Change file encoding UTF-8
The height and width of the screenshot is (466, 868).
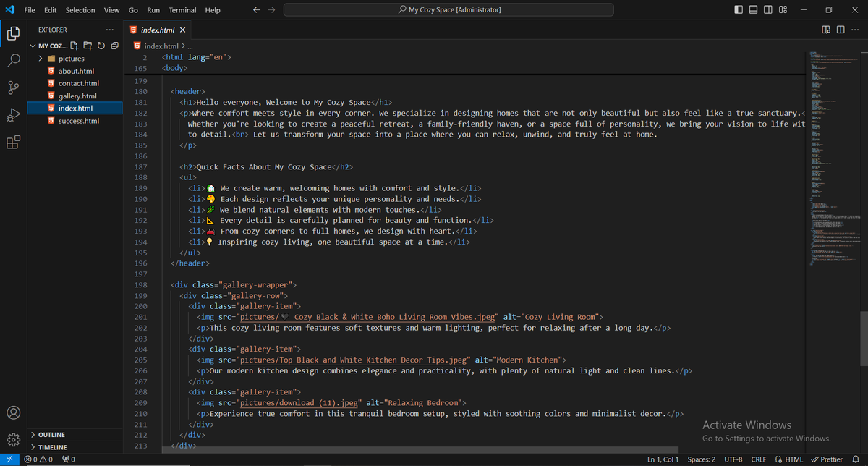point(733,459)
